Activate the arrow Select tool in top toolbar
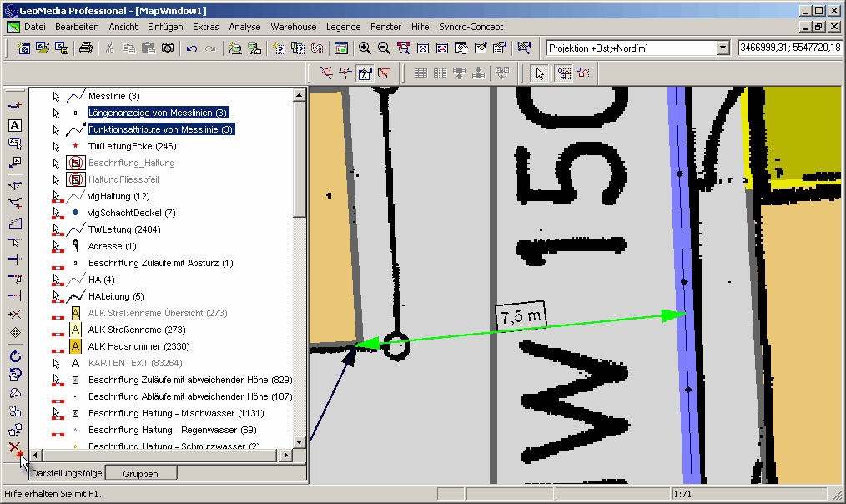846x504 pixels. click(540, 73)
